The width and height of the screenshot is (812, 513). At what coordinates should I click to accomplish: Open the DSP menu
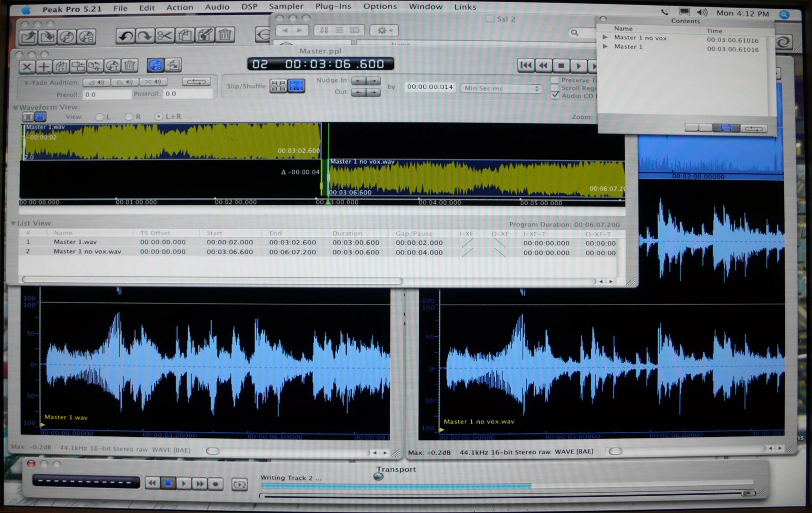pos(249,7)
